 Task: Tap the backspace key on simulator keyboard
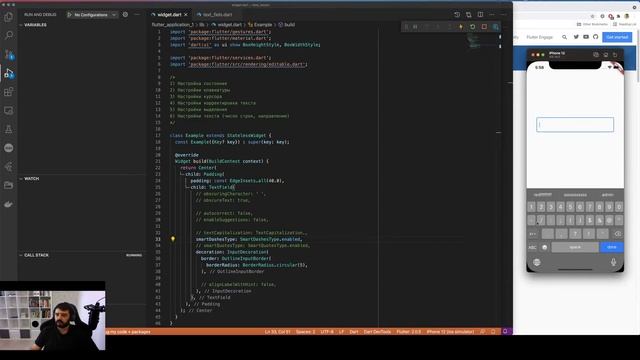click(618, 234)
